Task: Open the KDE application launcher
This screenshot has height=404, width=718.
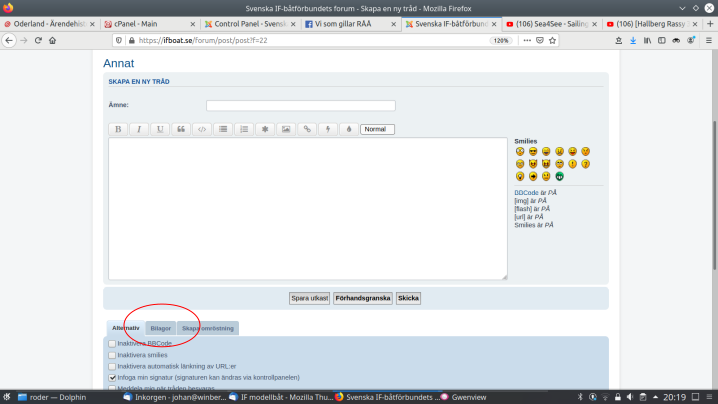Action: click(7, 397)
